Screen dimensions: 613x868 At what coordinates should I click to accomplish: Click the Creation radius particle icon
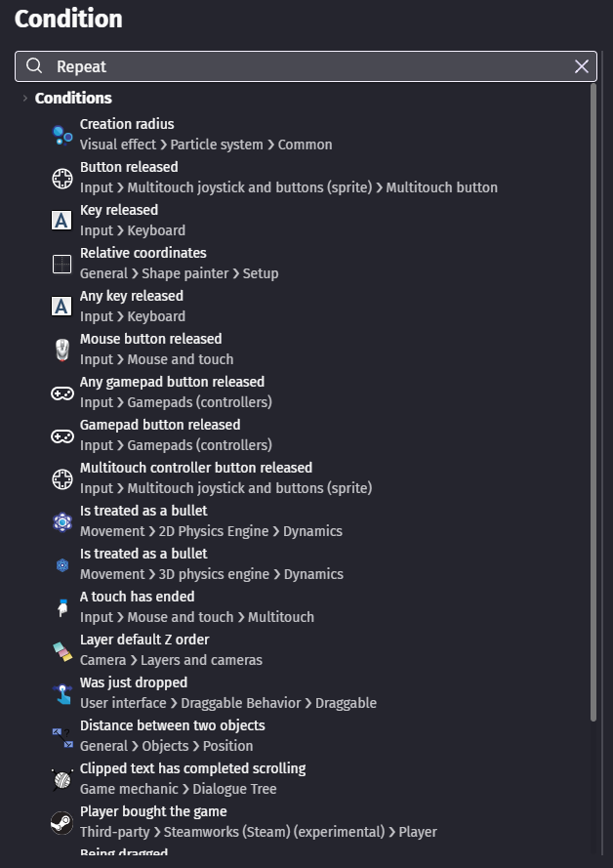(x=61, y=135)
